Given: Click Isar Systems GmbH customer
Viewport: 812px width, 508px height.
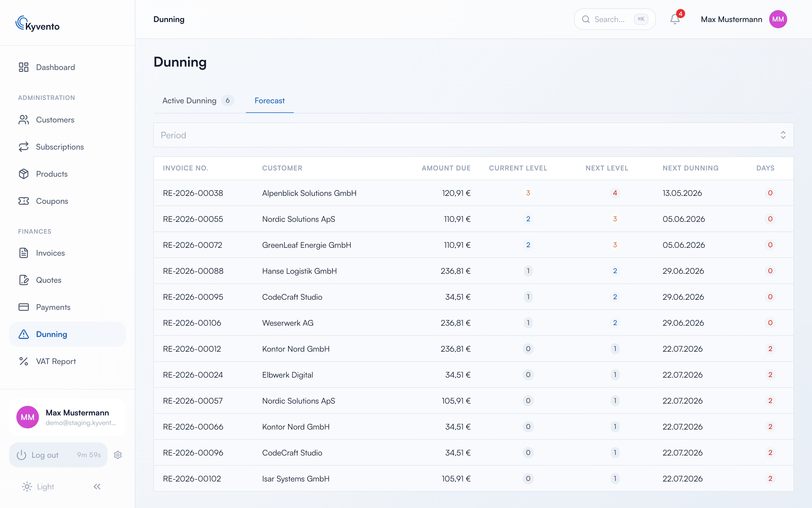Looking at the screenshot, I should pos(295,478).
